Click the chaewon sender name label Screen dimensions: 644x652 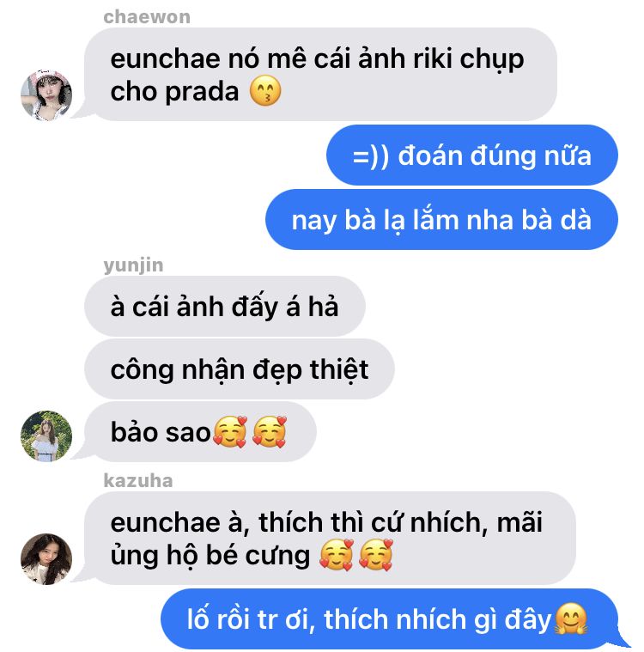147,17
